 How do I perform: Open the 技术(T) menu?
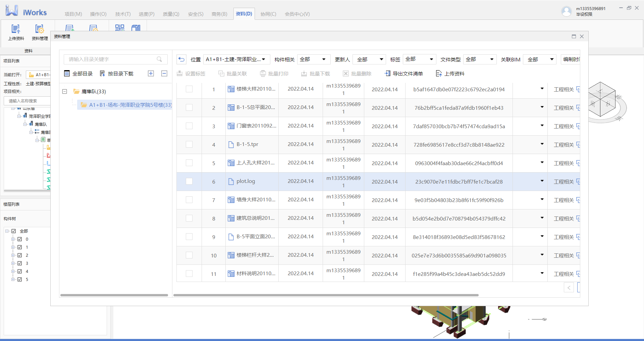pyautogui.click(x=123, y=14)
